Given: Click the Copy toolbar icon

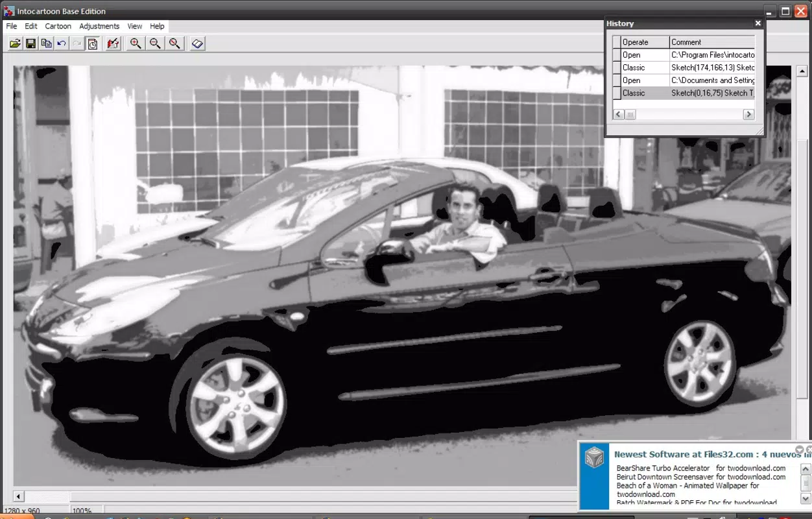Looking at the screenshot, I should point(46,43).
